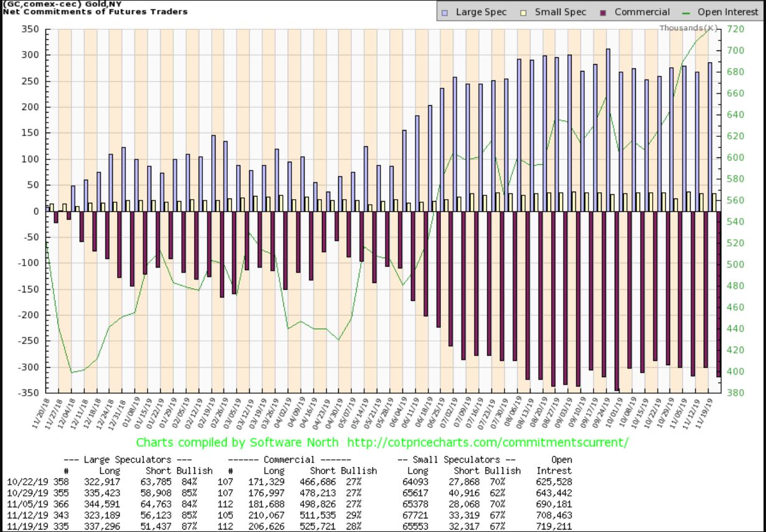Click the Open Interest green line marker in legend
This screenshot has width=766, height=532.
[x=685, y=12]
